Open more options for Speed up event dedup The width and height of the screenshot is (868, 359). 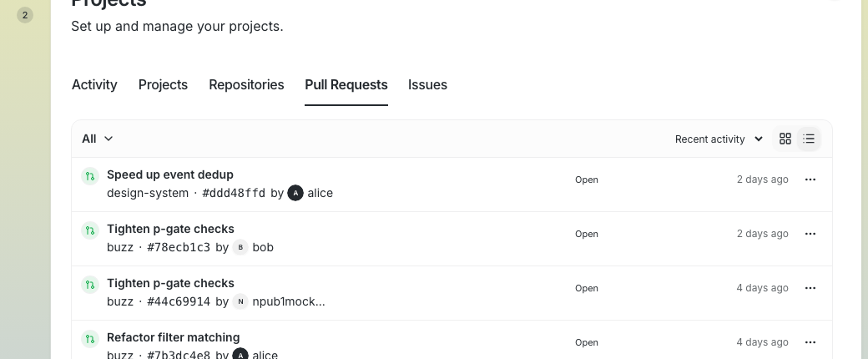click(810, 179)
